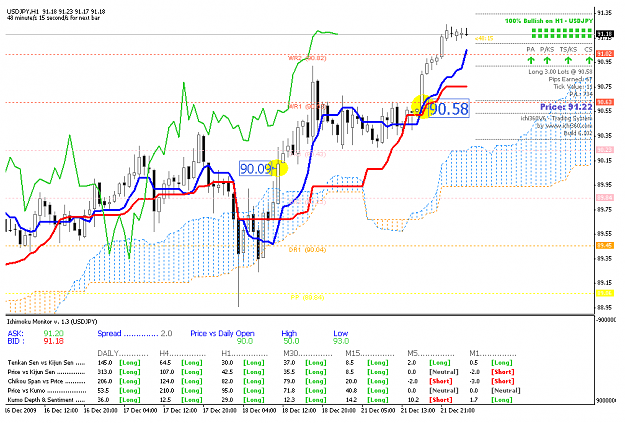625x423 pixels.
Task: Click the red 90.63 price axis tag
Action: point(605,102)
